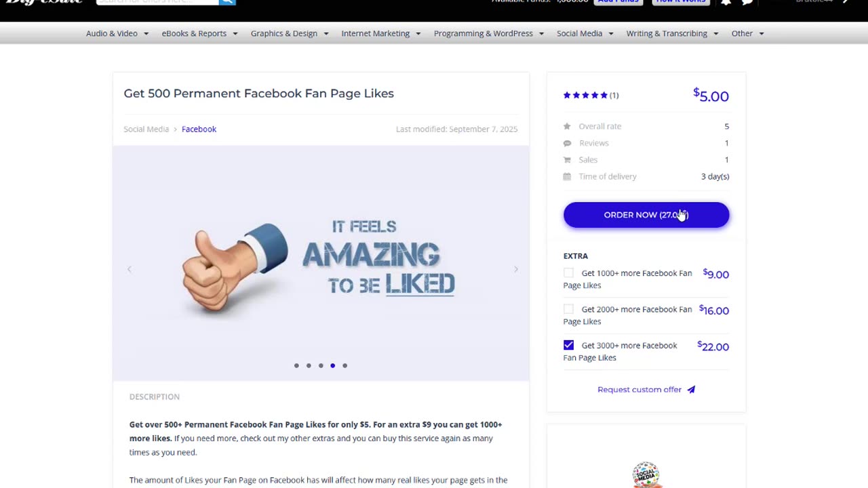Uncheck the 3000+ more Likes extra
868x488 pixels.
[x=568, y=345]
